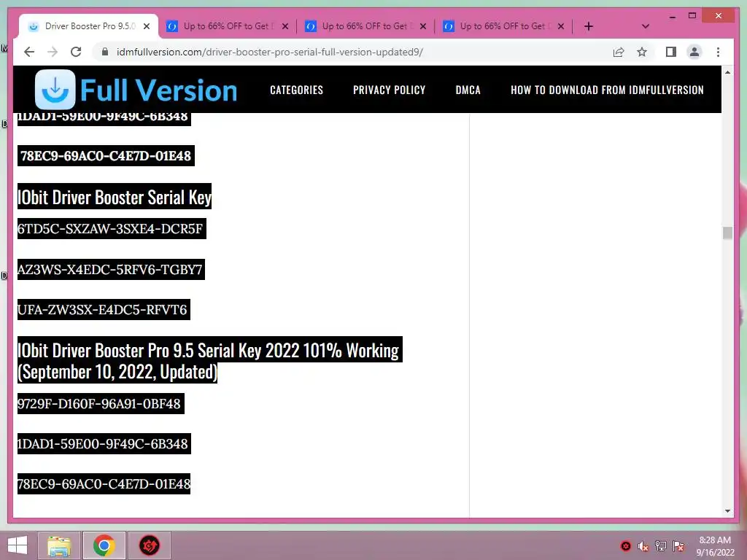Maximize the Chrome window
The width and height of the screenshot is (747, 560).
point(692,16)
